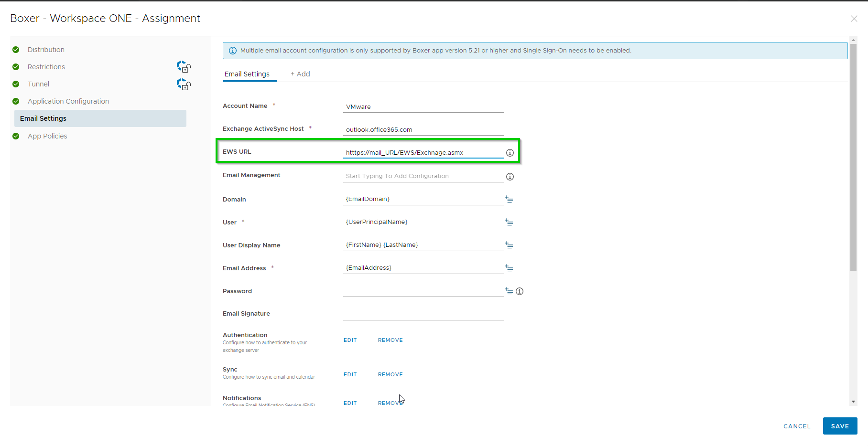Screen dimensions: 868x446
Task: Open lookup values for Domain field
Action: (x=509, y=199)
